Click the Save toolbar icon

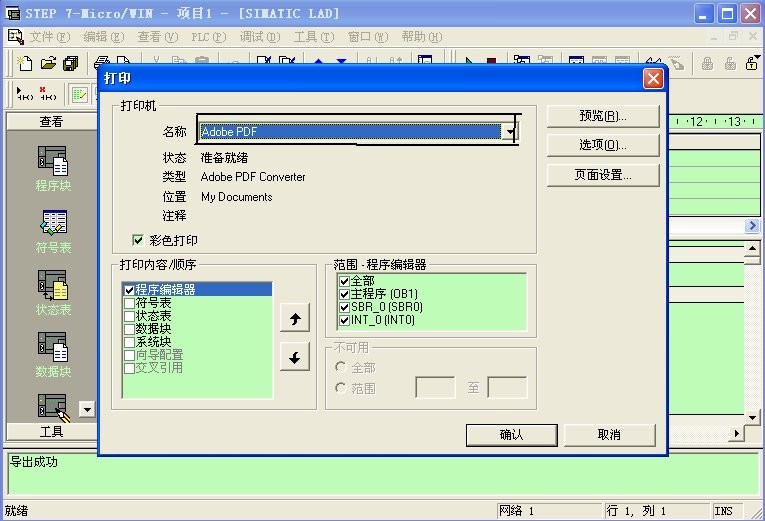tap(71, 63)
